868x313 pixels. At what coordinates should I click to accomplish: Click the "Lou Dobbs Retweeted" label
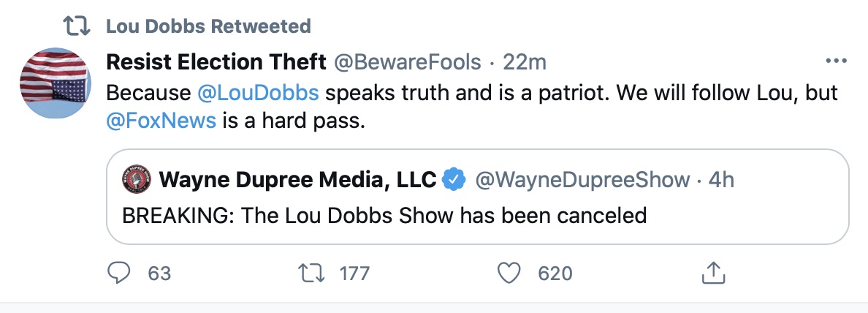point(208,27)
